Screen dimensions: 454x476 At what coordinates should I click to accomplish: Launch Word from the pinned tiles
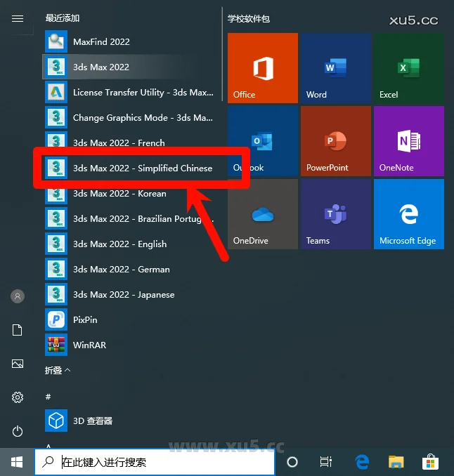click(x=335, y=68)
